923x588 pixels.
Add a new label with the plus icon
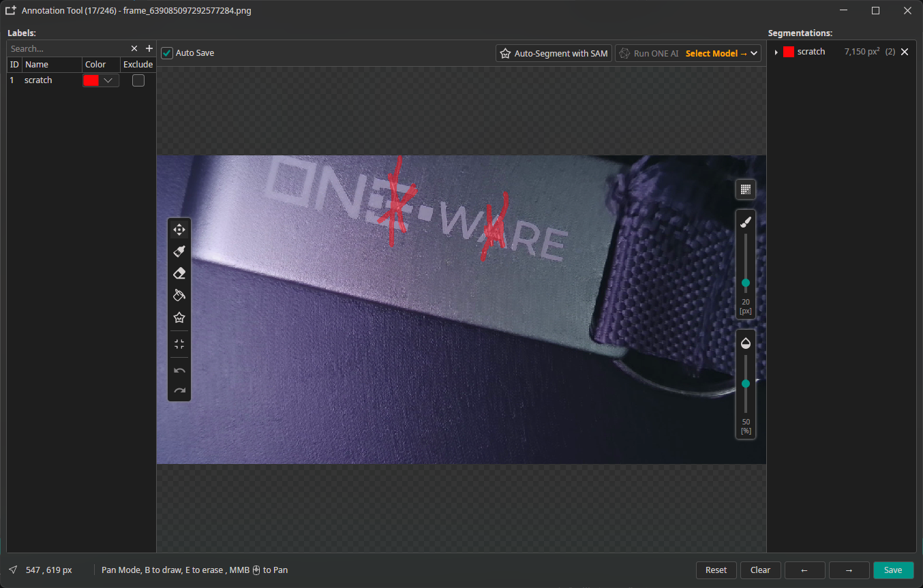(x=149, y=48)
